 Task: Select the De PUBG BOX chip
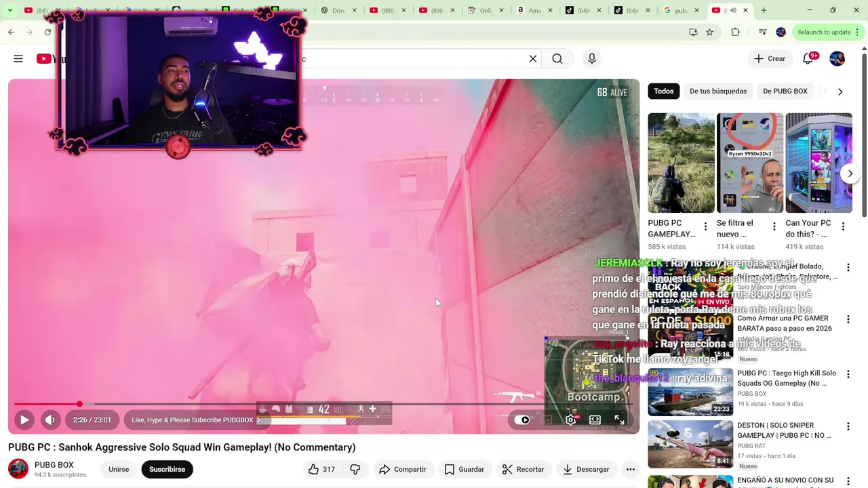click(785, 91)
